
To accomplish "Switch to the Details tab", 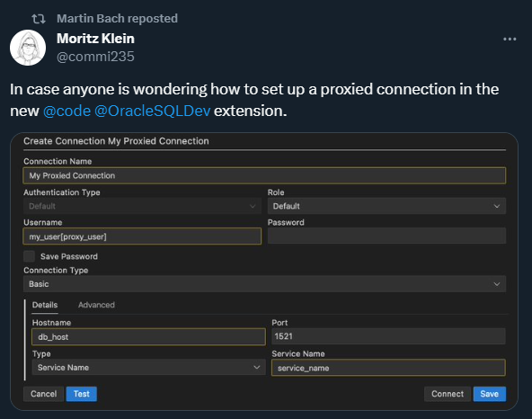I will tap(45, 305).
